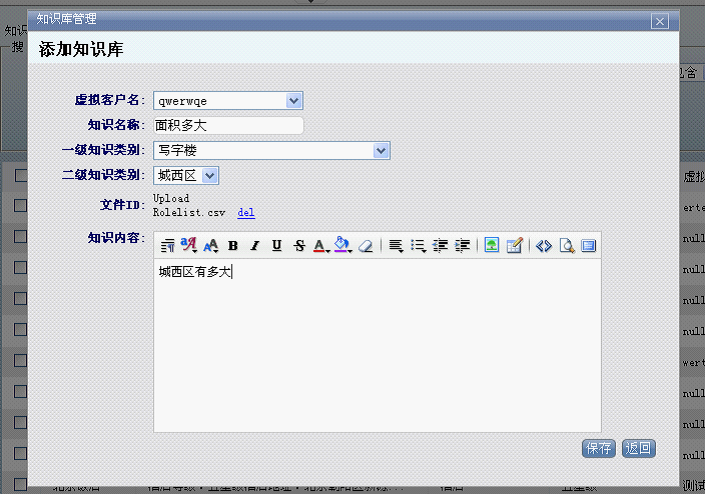Open the font family icon
Image resolution: width=705 pixels, height=494 pixels.
[189, 245]
